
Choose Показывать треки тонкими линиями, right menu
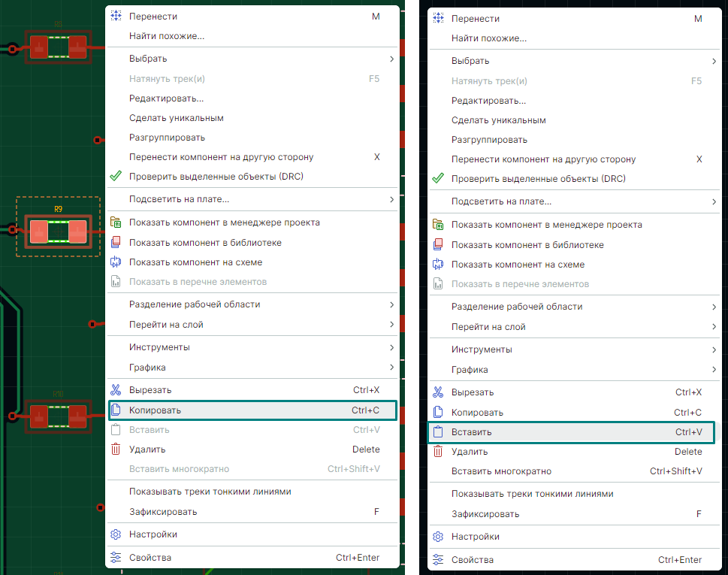coord(575,494)
